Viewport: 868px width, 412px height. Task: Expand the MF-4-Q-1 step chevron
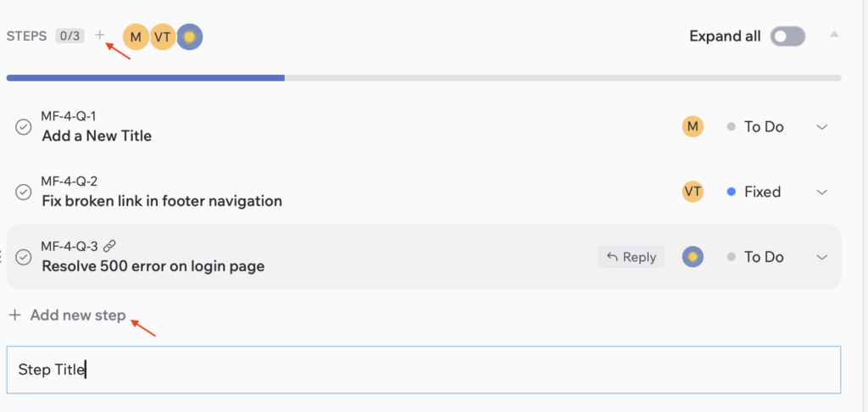[821, 127]
